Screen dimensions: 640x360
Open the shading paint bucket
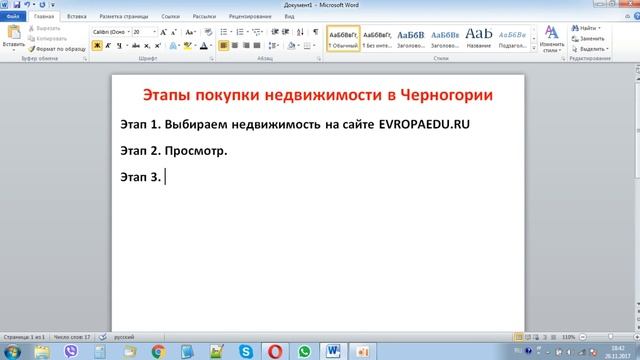pyautogui.click(x=291, y=46)
